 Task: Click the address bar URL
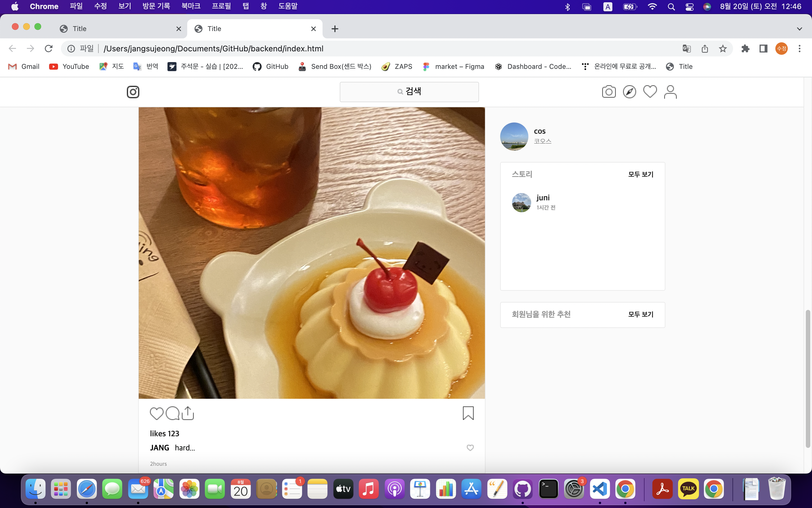pyautogui.click(x=213, y=49)
